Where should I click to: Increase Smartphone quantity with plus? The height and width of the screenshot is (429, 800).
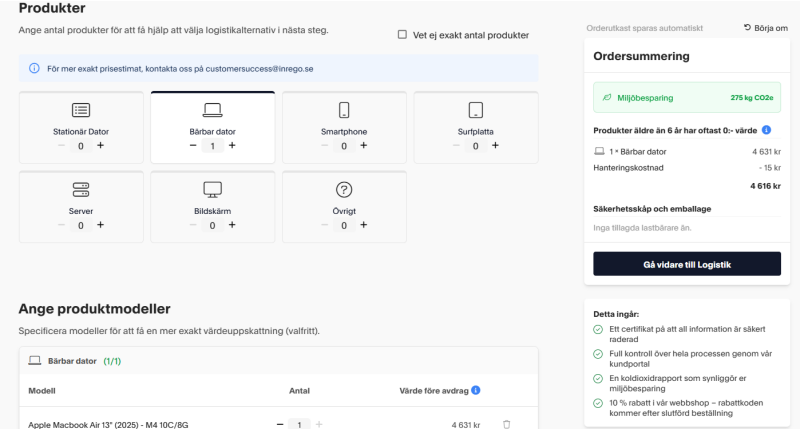pyautogui.click(x=363, y=146)
